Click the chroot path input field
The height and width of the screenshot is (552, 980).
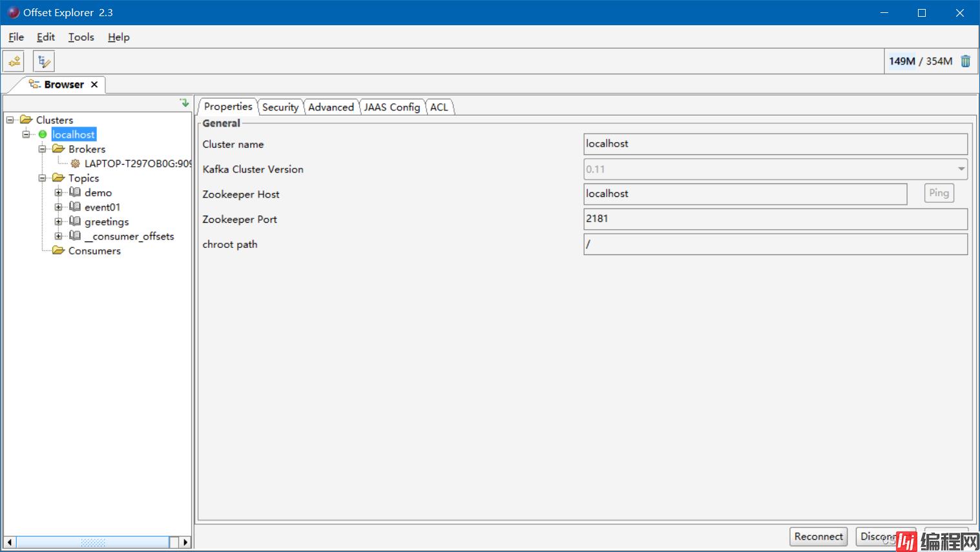pyautogui.click(x=775, y=244)
